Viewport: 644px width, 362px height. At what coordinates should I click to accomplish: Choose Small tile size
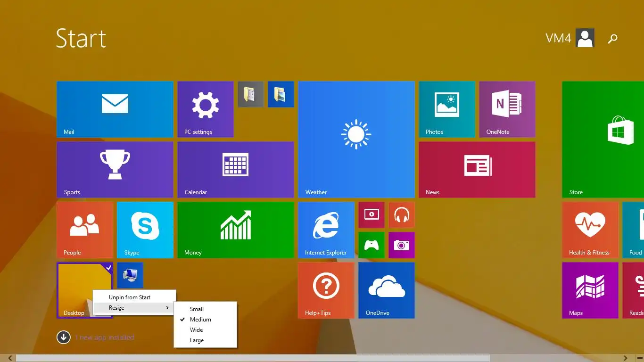[x=205, y=309]
